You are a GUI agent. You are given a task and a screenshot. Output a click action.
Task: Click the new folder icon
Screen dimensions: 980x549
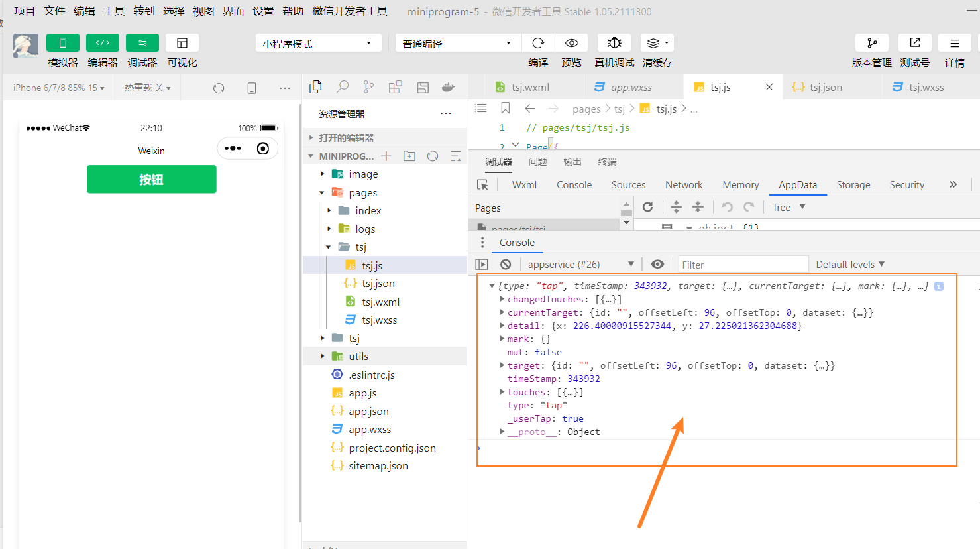click(x=409, y=156)
